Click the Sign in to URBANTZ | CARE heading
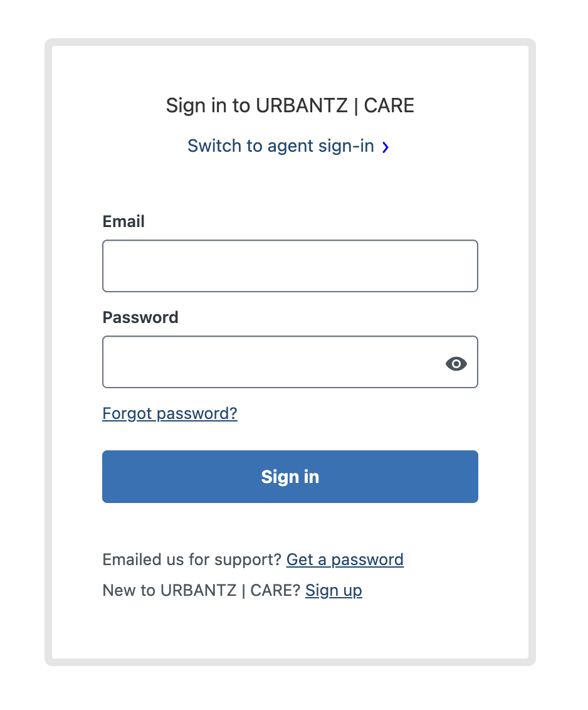Viewport: 588px width, 710px height. [290, 105]
